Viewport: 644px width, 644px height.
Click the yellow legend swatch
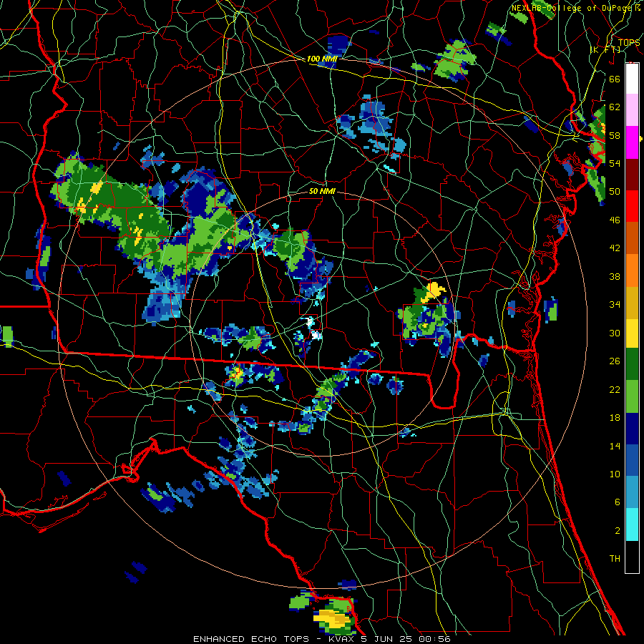coord(632,333)
